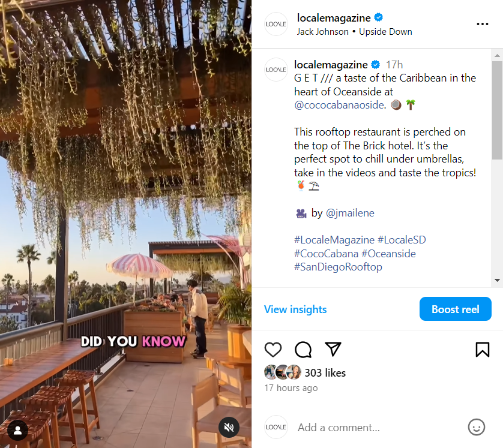Open comments with the speech bubble icon
503x448 pixels.
click(303, 350)
